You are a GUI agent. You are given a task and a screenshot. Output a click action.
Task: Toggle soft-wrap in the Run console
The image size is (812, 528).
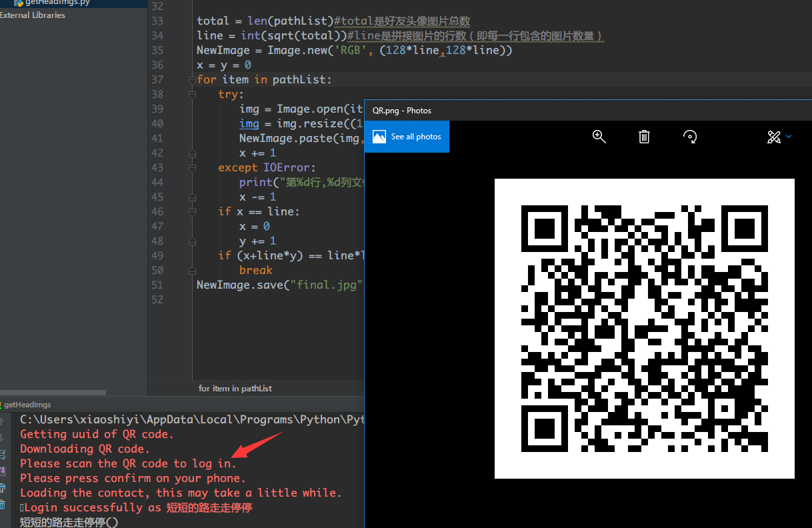(3, 455)
